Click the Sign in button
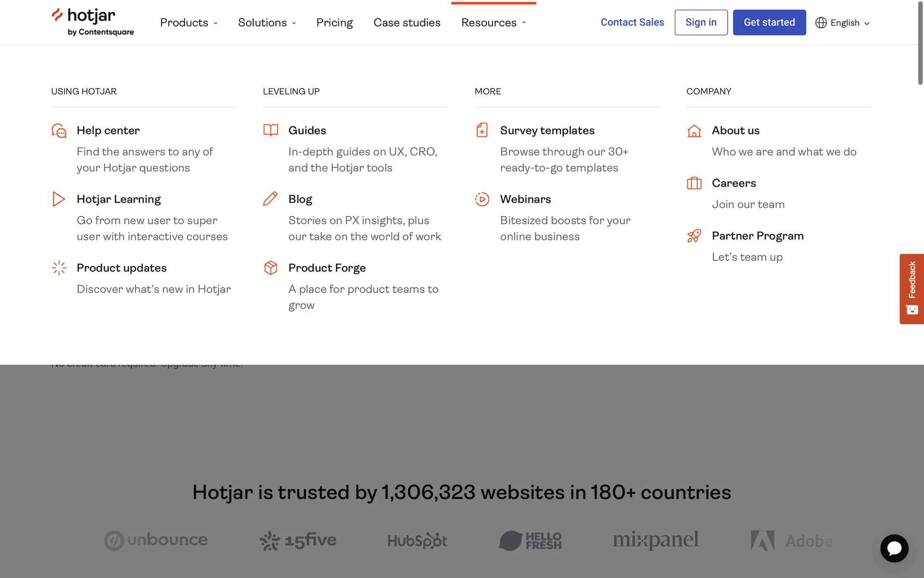This screenshot has width=924, height=578. coord(701,22)
